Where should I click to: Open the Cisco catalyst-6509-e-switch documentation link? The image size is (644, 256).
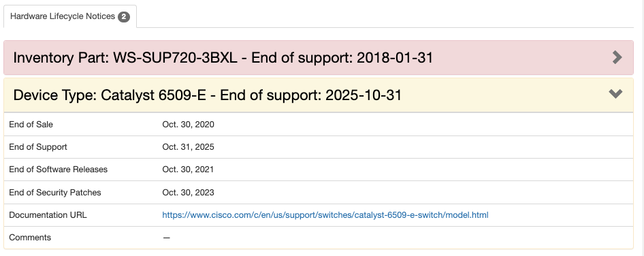(325, 215)
